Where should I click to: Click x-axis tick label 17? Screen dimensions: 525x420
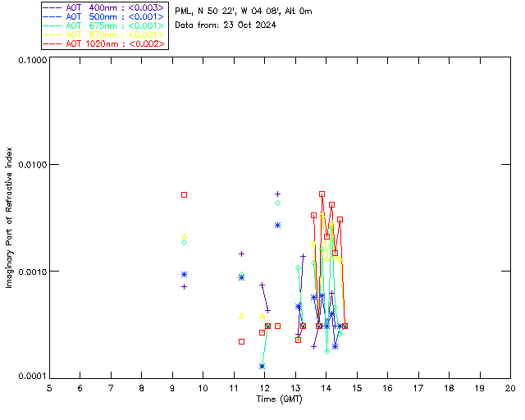418,388
